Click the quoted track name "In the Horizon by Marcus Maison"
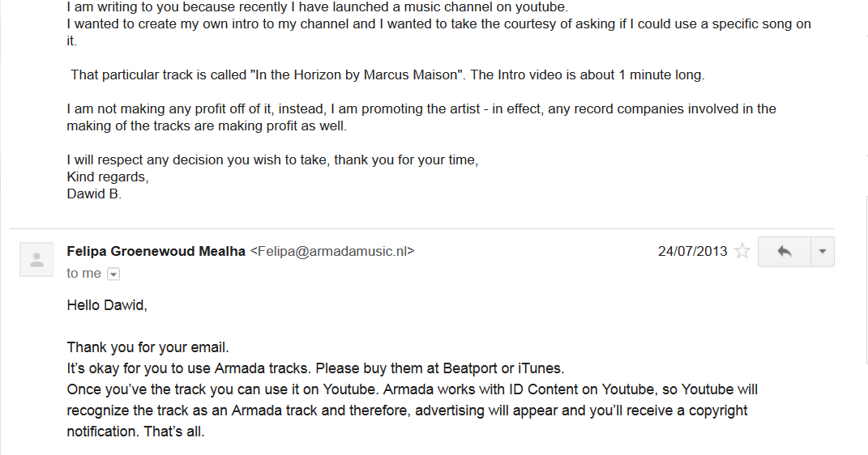 click(358, 74)
